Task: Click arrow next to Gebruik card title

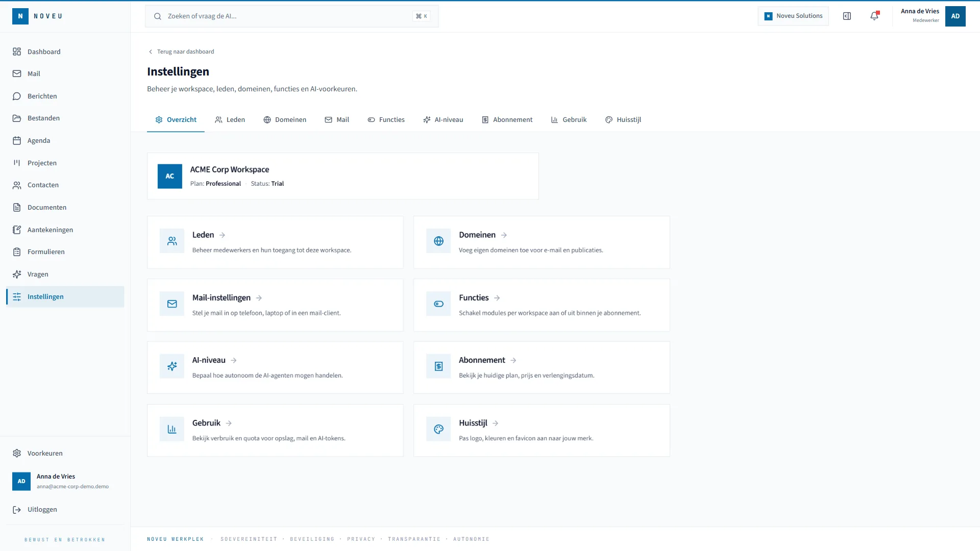Action: tap(229, 423)
